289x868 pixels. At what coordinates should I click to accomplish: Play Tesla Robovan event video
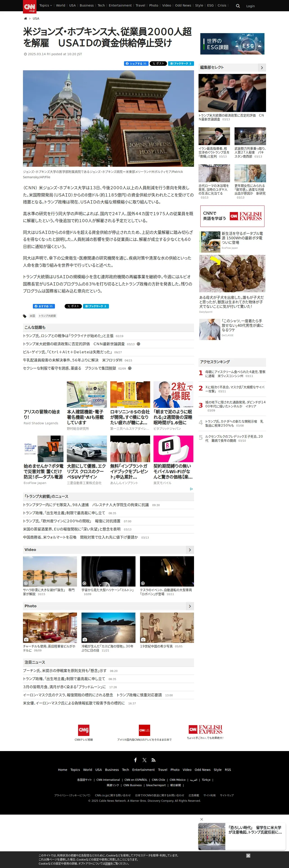tap(167, 571)
